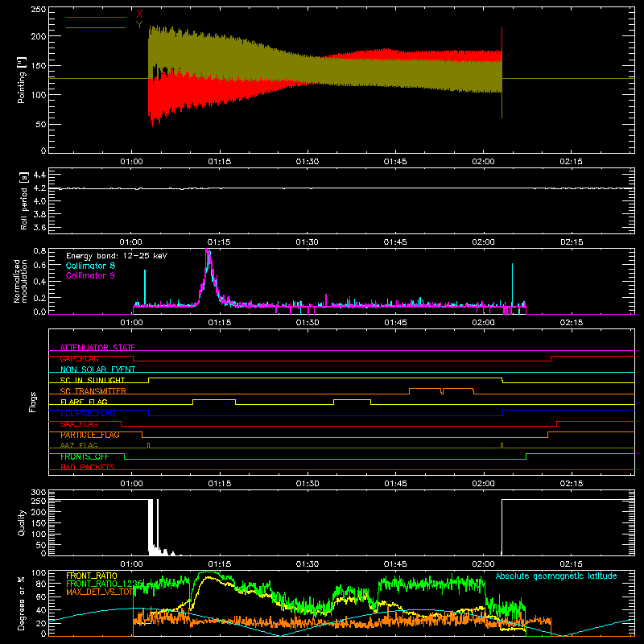644x644 pixels.
Task: Click the SAA_FLAG label
Action: [79, 424]
